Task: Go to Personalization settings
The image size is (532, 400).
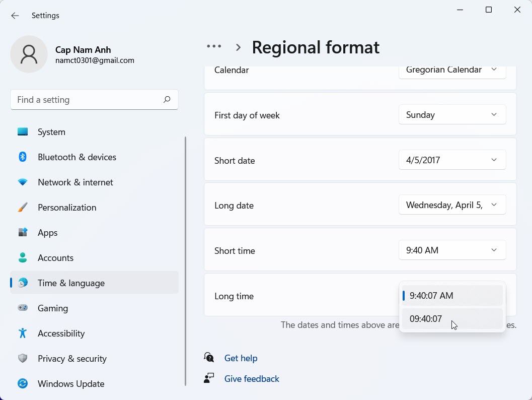Action: tap(67, 207)
